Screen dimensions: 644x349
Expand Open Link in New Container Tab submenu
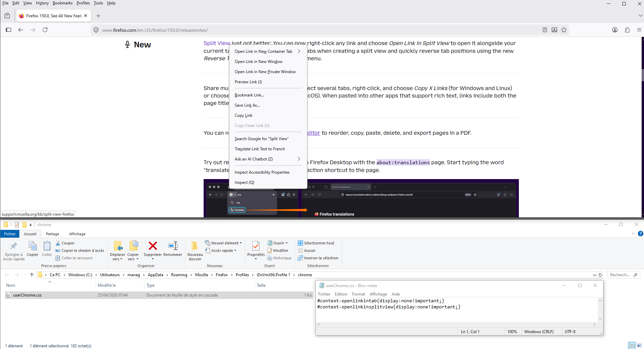coord(299,51)
